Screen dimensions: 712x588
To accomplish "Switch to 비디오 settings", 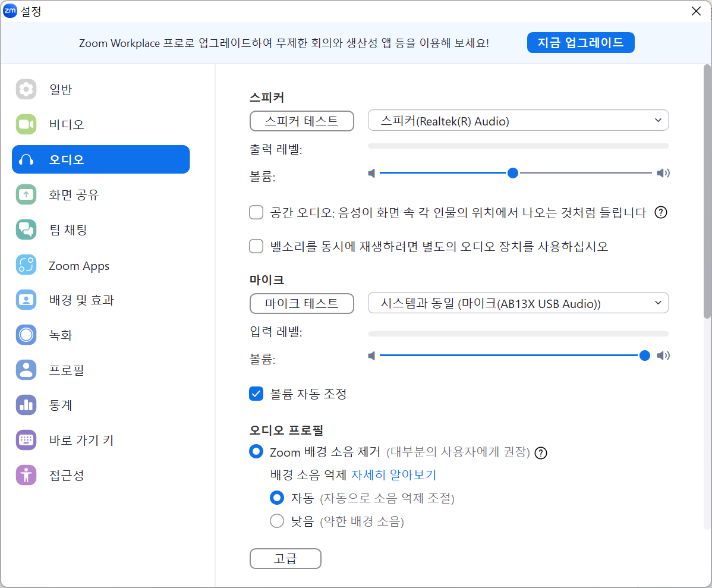I will tap(101, 124).
